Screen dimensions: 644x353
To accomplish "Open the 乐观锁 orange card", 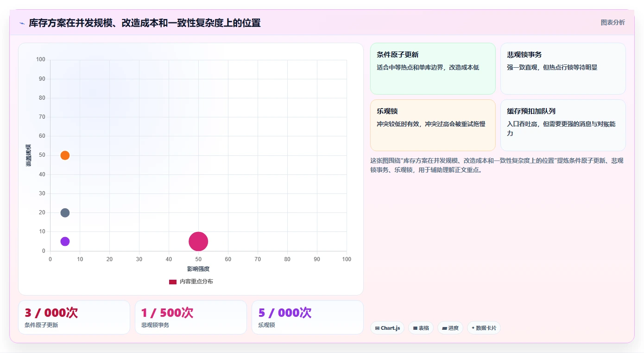I will tap(433, 125).
